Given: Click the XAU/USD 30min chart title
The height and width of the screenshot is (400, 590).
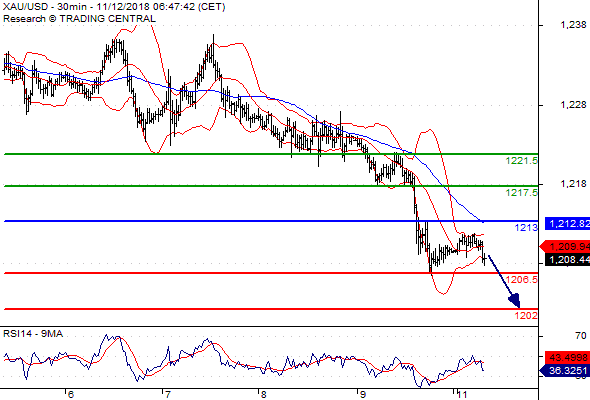Looking at the screenshot, I should (x=114, y=7).
